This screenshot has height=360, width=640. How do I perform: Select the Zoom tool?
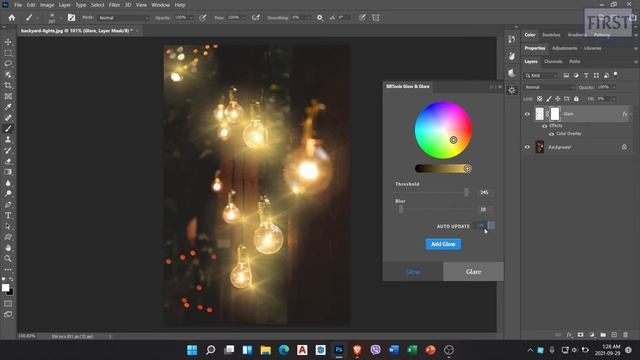[x=8, y=258]
